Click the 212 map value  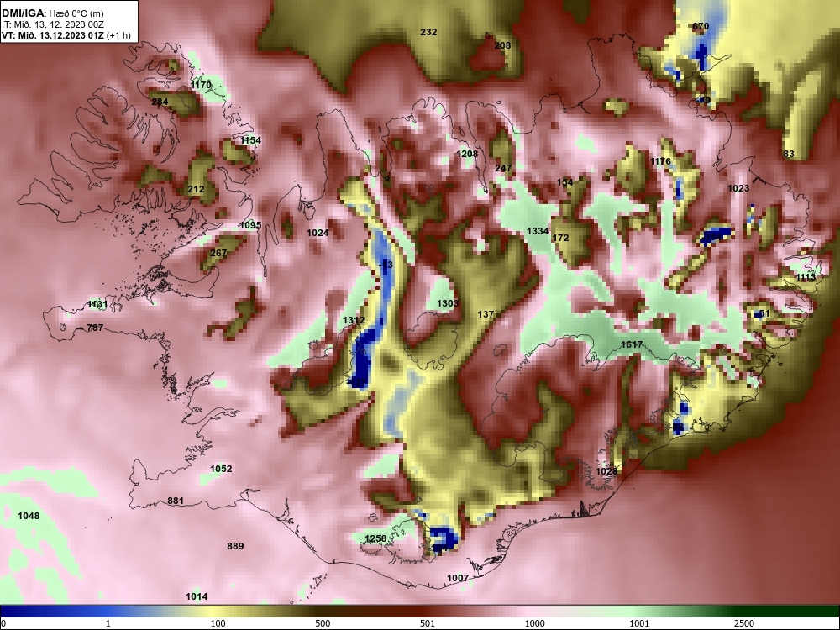tap(196, 189)
